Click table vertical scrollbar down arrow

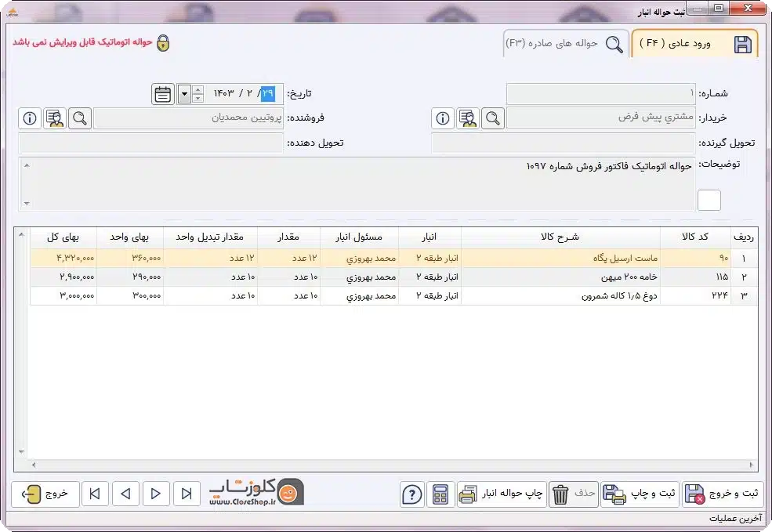pyautogui.click(x=21, y=451)
